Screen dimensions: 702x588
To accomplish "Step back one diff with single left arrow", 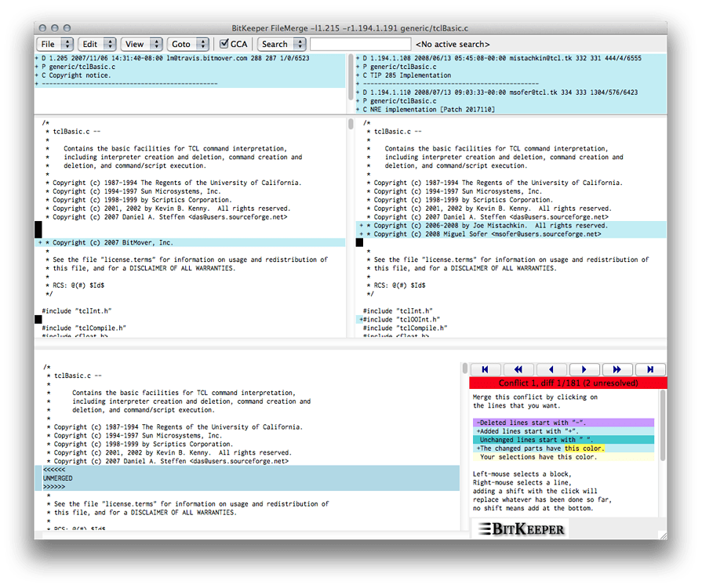I will [551, 368].
